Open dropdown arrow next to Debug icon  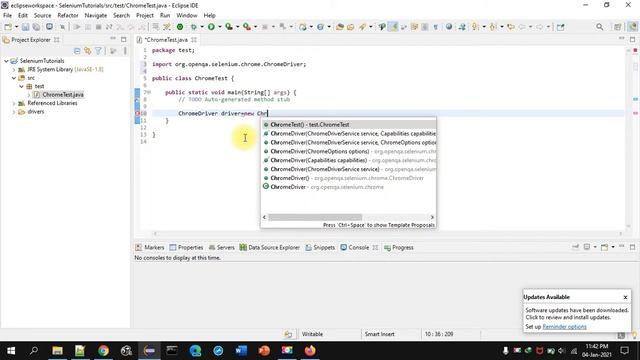pos(202,27)
